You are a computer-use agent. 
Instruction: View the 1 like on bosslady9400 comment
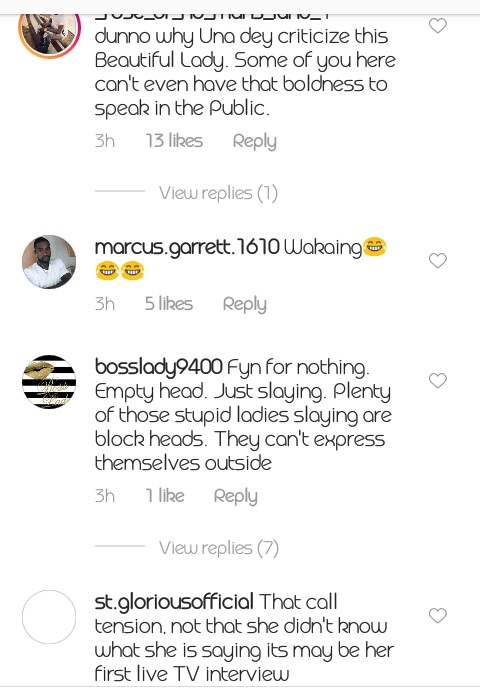(165, 496)
